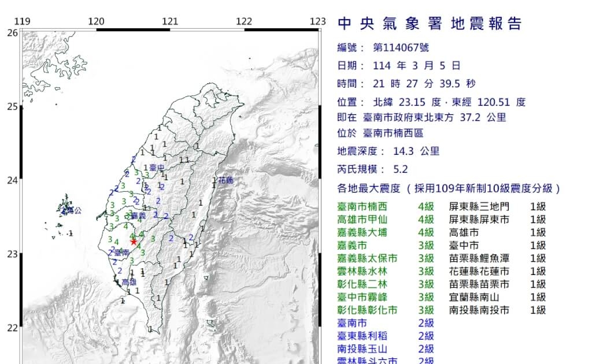
Task: Click the magnitude value 5.2
Action: click(401, 169)
